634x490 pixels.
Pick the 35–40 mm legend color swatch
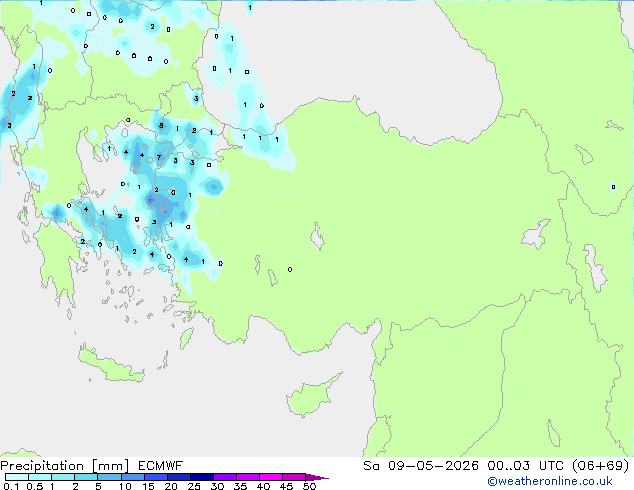tap(248, 477)
